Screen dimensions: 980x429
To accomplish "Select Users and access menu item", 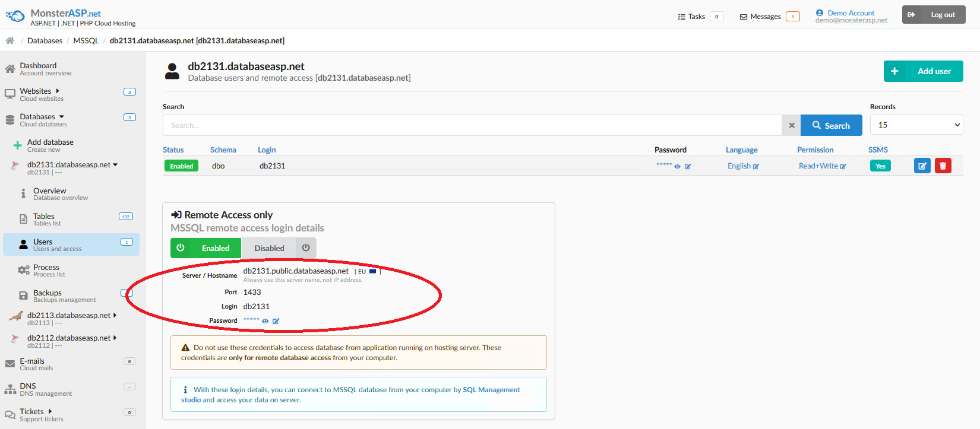I will tap(71, 244).
